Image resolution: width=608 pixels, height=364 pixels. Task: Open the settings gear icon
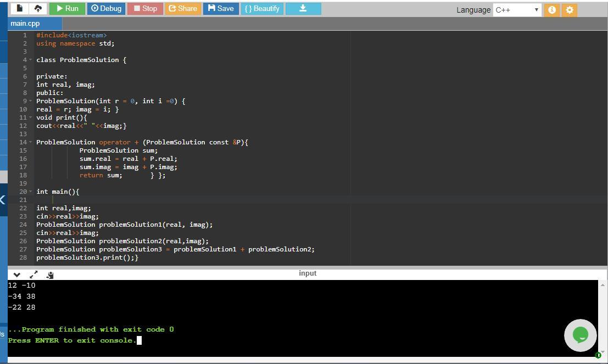pos(570,10)
